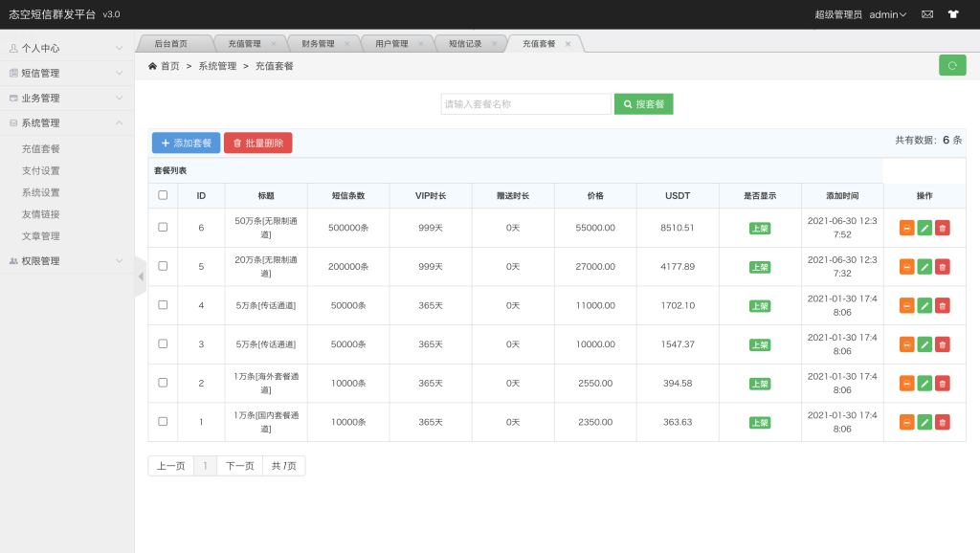Delete package ID 1 with the trash icon
Viewport: 980px width, 553px height.
941,422
